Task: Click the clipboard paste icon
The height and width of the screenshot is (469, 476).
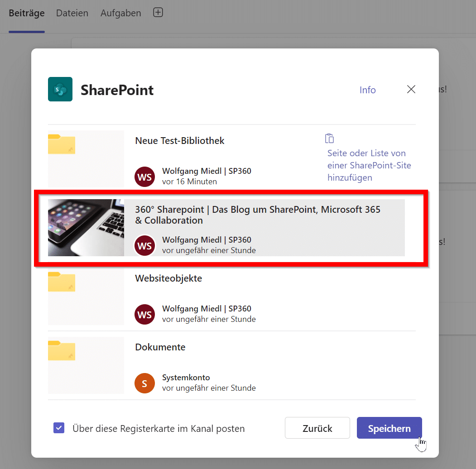Action: point(329,139)
